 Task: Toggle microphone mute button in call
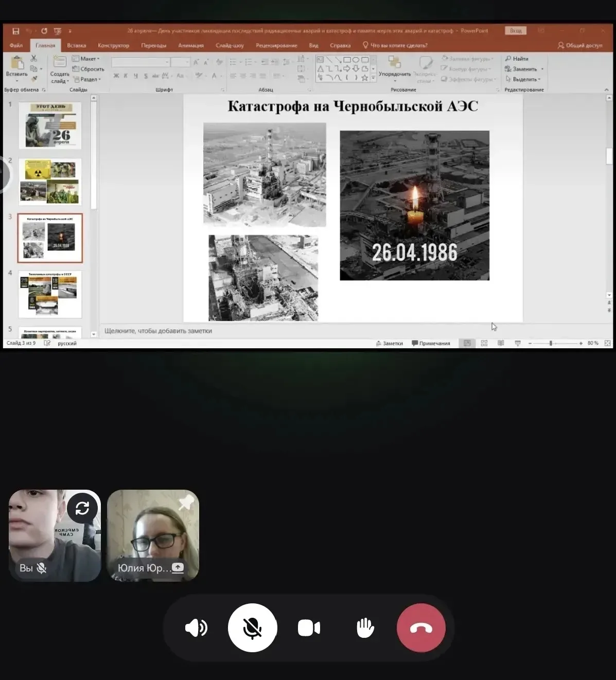252,628
